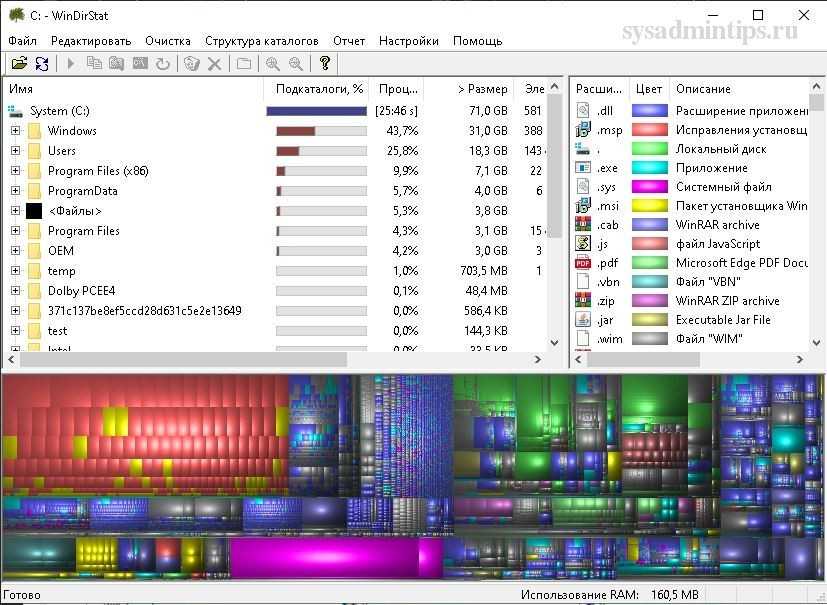The width and height of the screenshot is (827, 605).
Task: Expand the Users folder tree node
Action: [x=15, y=151]
